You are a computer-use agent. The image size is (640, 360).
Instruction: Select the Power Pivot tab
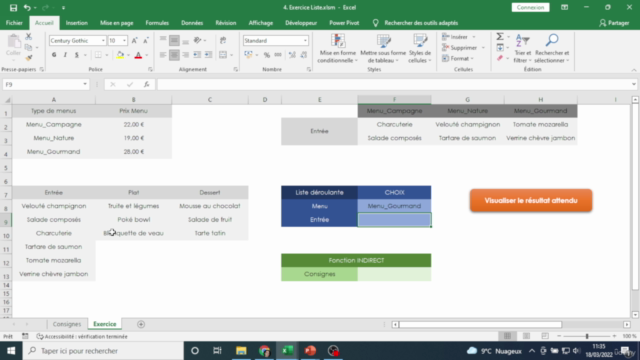344,23
